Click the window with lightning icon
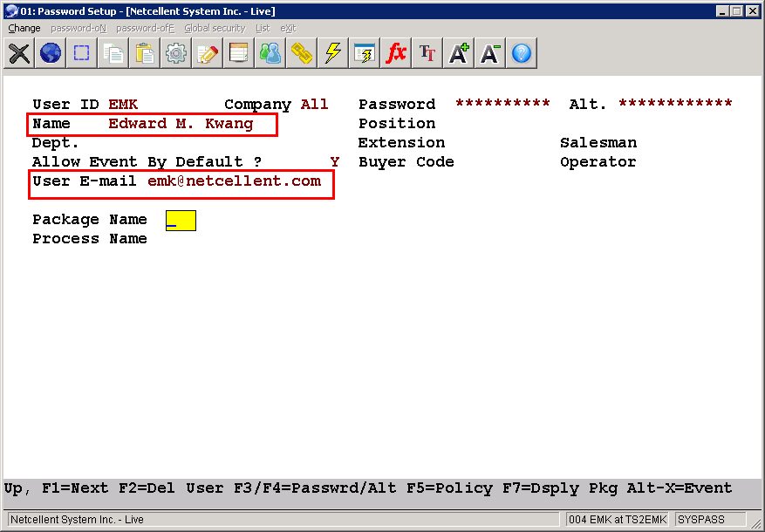The width and height of the screenshot is (765, 532). (364, 53)
